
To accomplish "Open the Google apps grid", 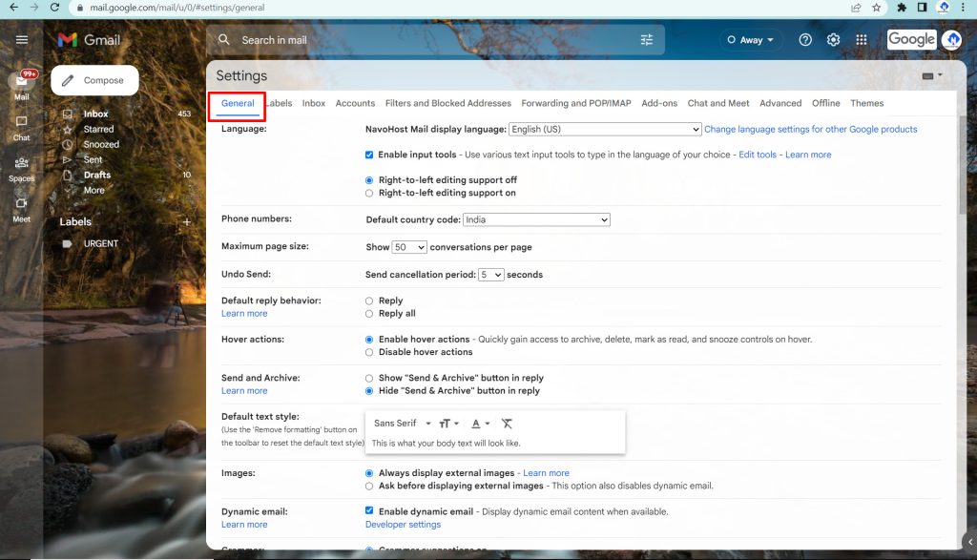I will coord(861,39).
